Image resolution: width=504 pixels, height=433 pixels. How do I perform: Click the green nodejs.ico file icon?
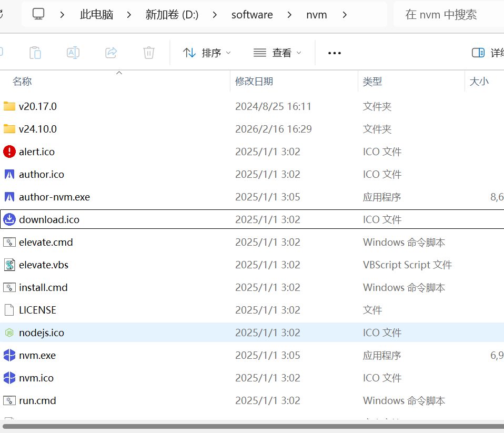pyautogui.click(x=9, y=333)
